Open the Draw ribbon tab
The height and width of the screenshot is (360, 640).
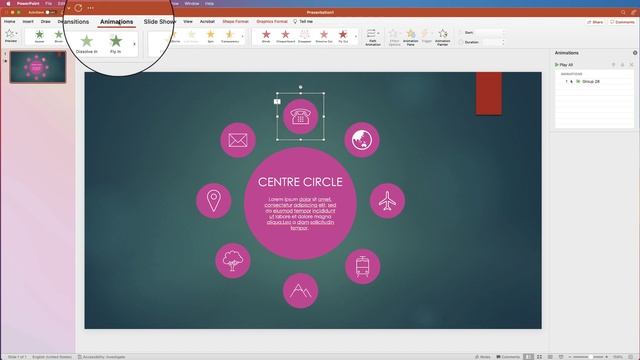[x=46, y=21]
